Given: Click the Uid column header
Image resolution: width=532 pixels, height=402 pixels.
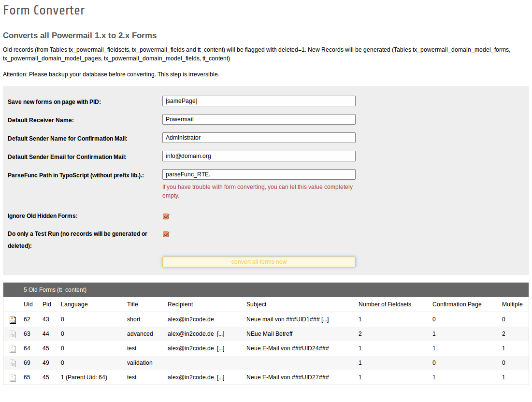Looking at the screenshot, I should [x=28, y=304].
